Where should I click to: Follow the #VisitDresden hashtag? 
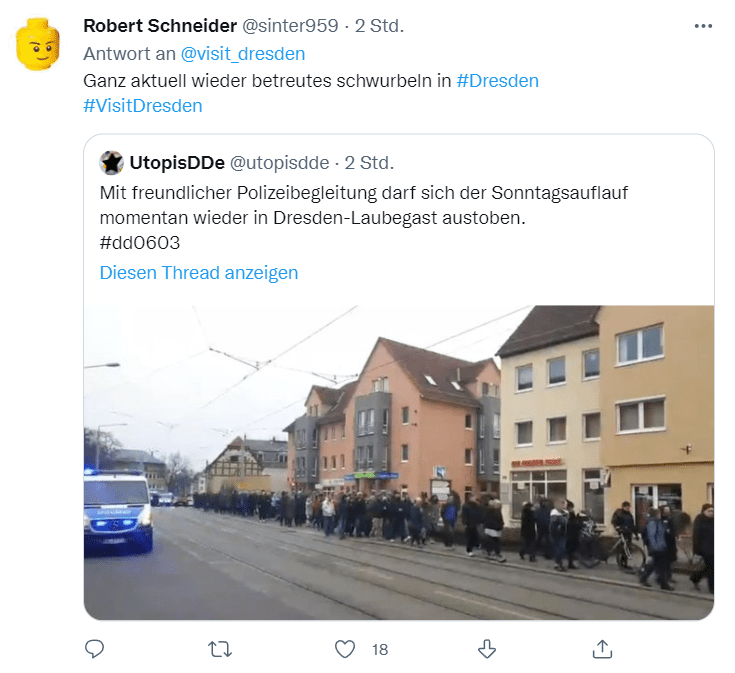point(143,106)
